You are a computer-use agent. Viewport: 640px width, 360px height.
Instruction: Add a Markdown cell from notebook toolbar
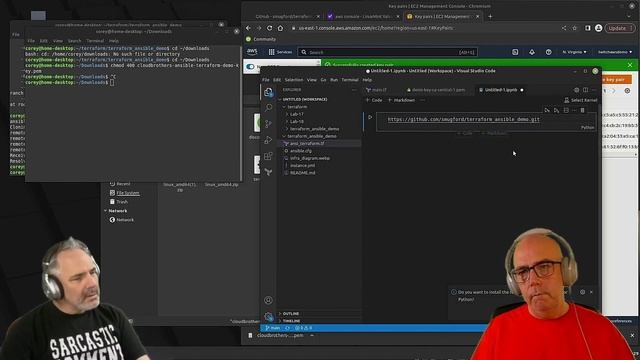click(x=401, y=100)
